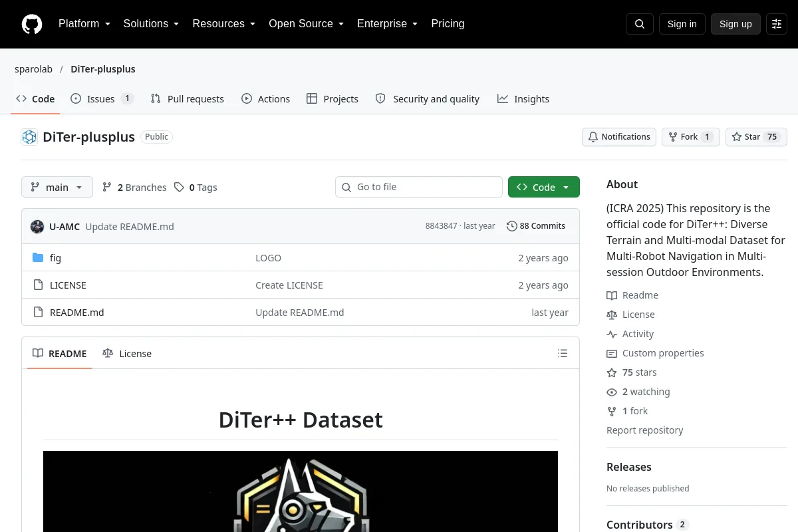View 2 Branches link

pos(134,188)
